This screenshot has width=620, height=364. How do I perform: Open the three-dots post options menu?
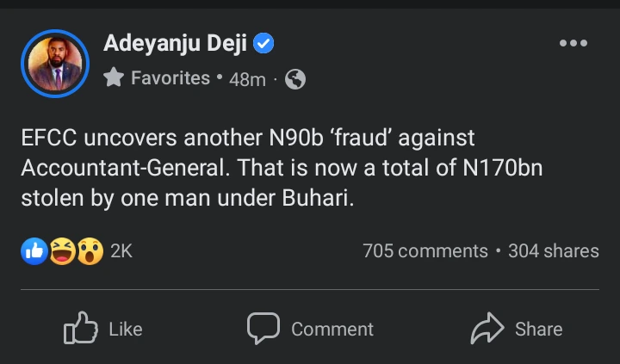coord(573,43)
